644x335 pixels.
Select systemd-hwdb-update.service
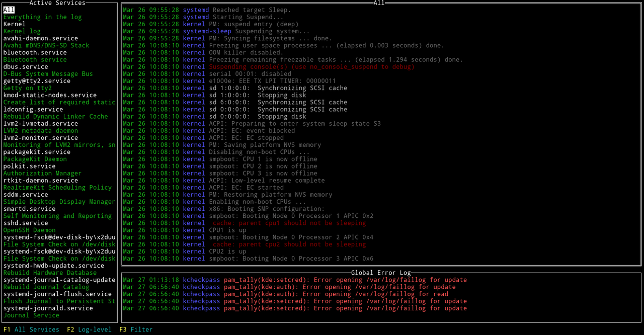coord(54,266)
